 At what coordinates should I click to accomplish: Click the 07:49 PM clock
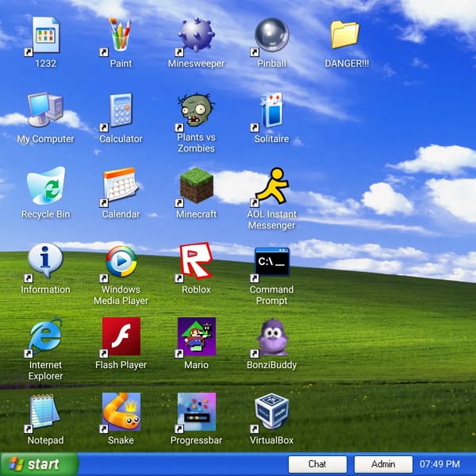440,464
